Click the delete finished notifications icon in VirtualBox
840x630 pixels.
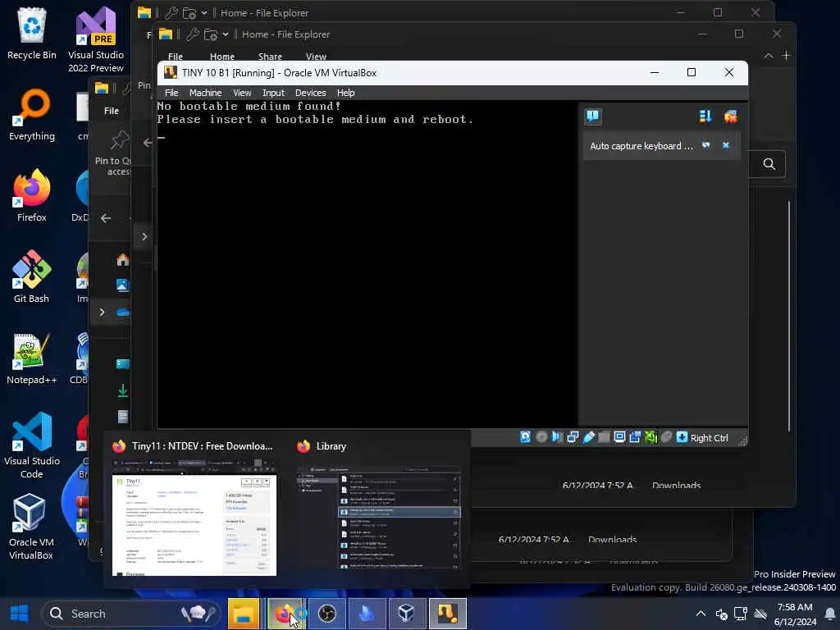click(x=730, y=116)
